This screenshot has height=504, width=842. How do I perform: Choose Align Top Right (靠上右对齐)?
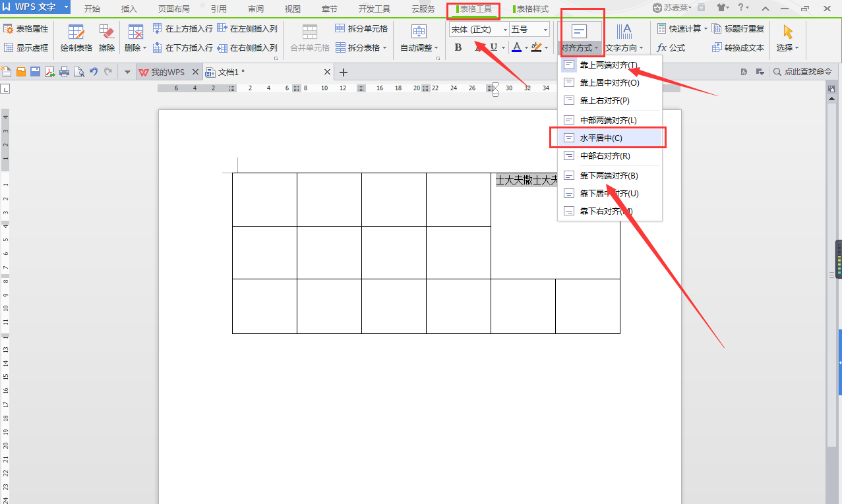pyautogui.click(x=610, y=100)
